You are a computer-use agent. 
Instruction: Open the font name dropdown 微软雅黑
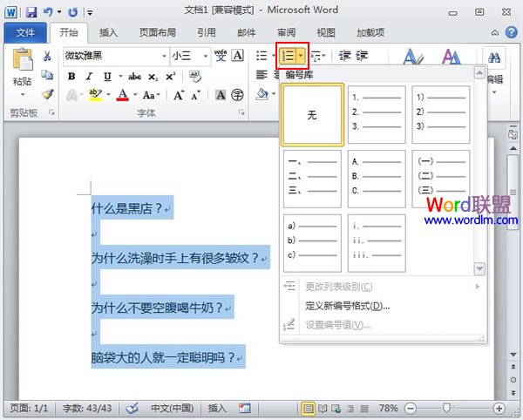[164, 56]
